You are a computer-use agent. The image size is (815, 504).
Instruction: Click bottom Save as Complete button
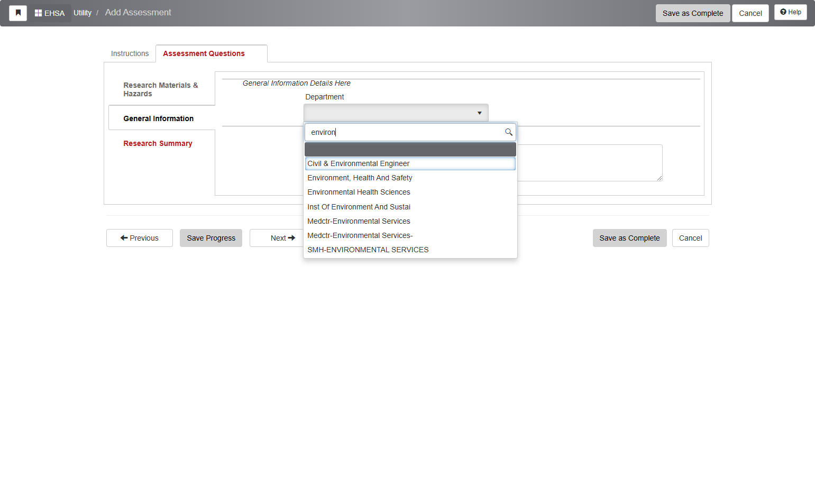[x=629, y=238]
